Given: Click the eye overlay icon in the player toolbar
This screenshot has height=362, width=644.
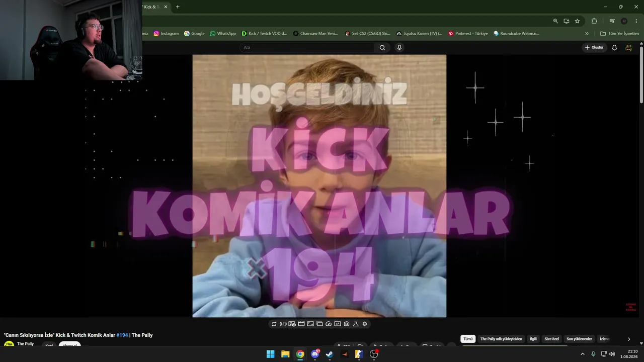Looking at the screenshot, I should pyautogui.click(x=292, y=324).
